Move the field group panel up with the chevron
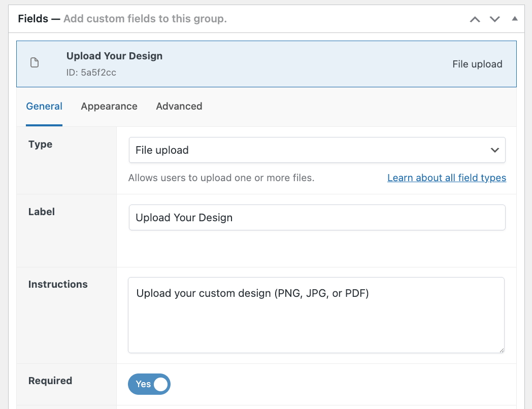 [x=475, y=19]
